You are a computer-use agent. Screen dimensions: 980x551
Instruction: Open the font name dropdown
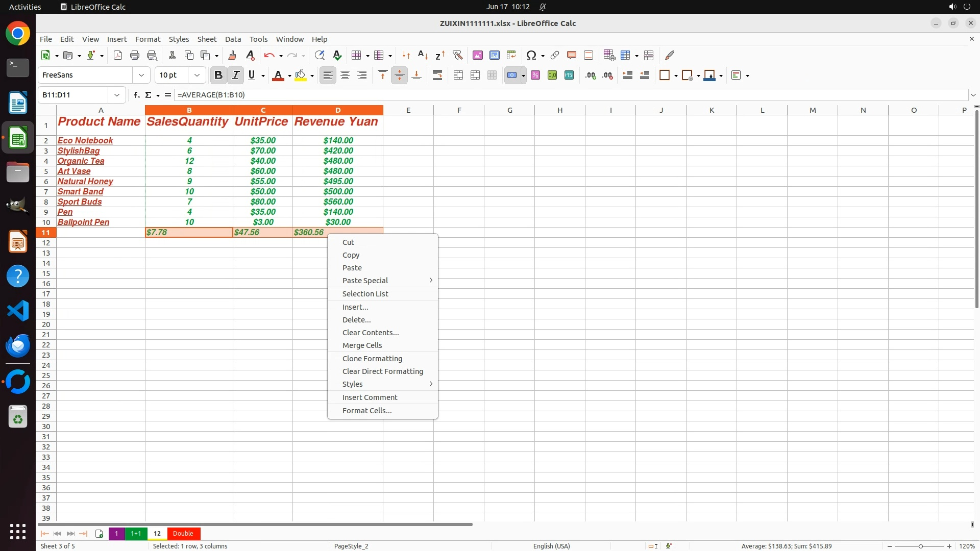coord(141,76)
